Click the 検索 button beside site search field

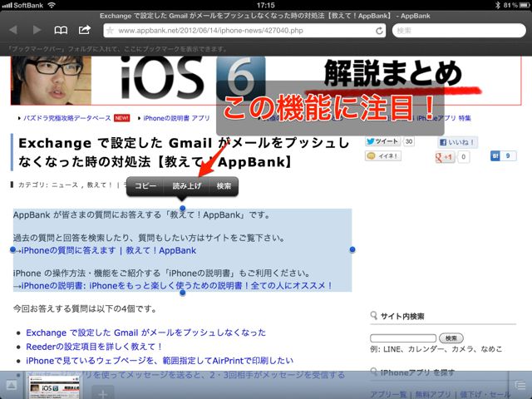[x=451, y=338]
